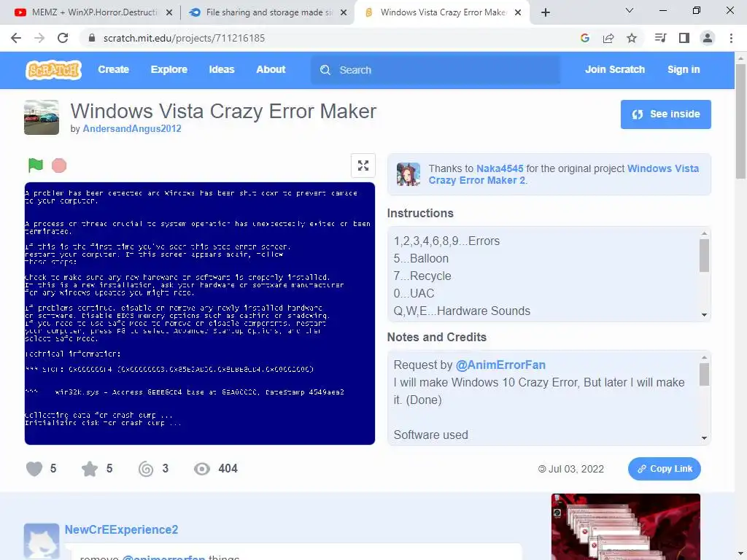Click the blue screen project stage
Screen dimensions: 747x560
200,314
